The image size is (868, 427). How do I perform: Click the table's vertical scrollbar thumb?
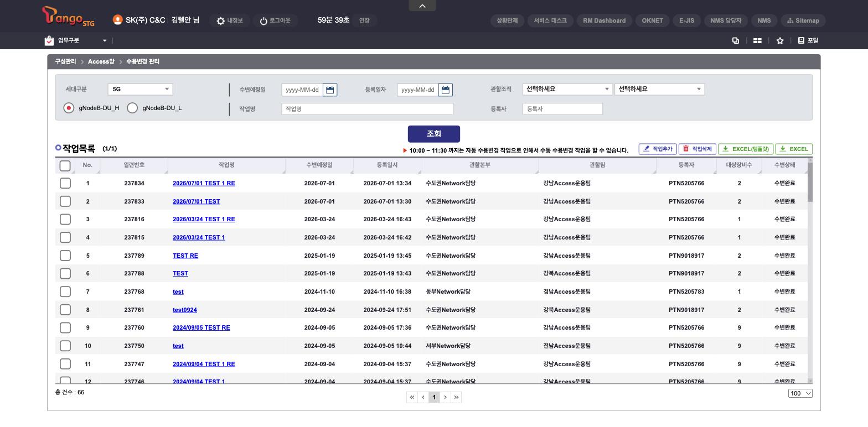810,183
